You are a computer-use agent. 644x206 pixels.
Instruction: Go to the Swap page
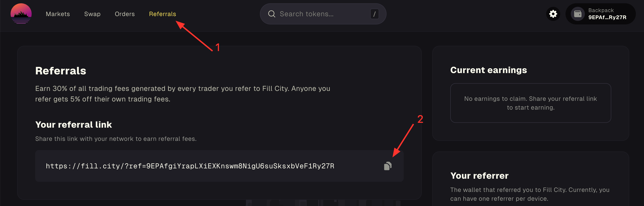click(x=92, y=14)
